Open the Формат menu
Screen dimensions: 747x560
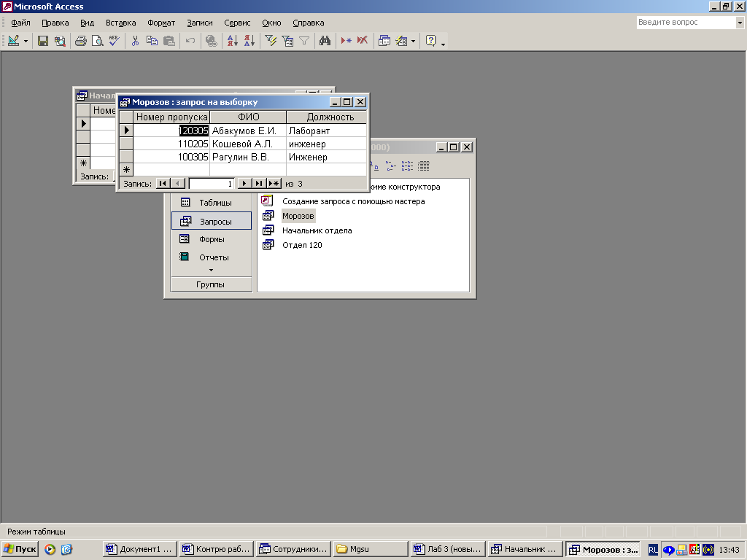(161, 23)
